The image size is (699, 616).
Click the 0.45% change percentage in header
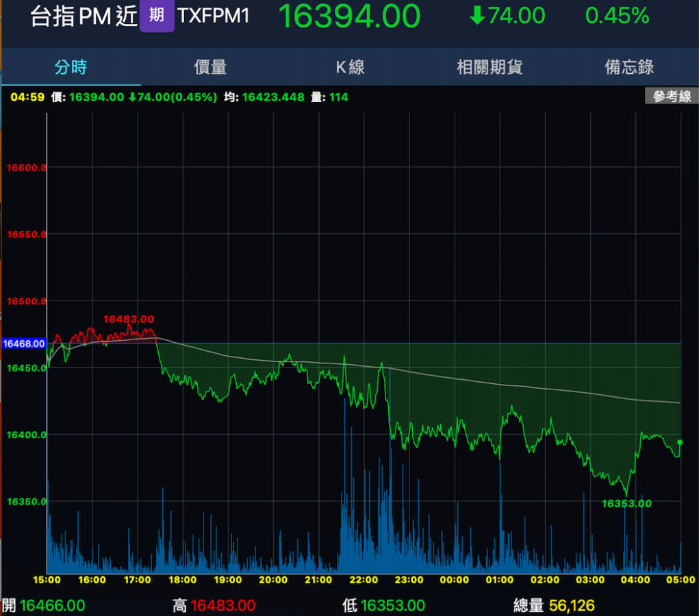(x=617, y=16)
